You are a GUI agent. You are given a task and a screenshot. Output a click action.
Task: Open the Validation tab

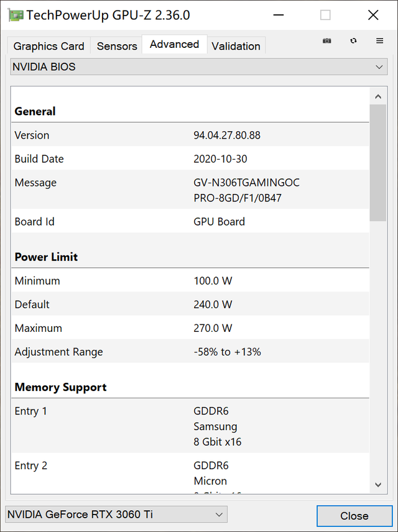[x=236, y=46]
